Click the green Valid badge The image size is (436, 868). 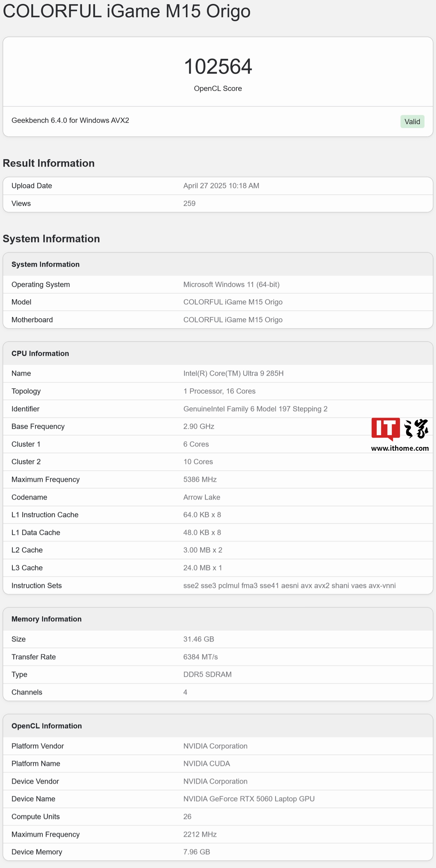click(x=412, y=122)
